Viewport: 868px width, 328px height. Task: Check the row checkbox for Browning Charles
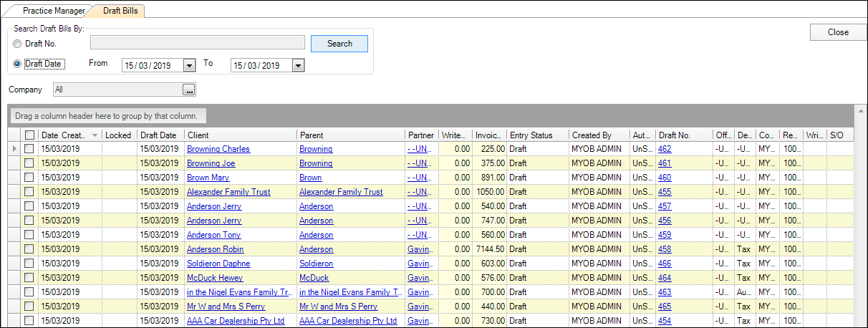[29, 149]
